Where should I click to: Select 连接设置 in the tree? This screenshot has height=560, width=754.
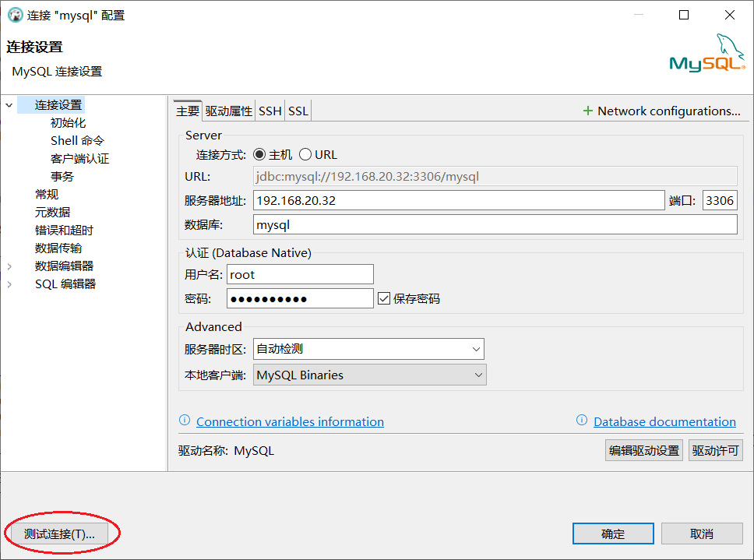(58, 105)
